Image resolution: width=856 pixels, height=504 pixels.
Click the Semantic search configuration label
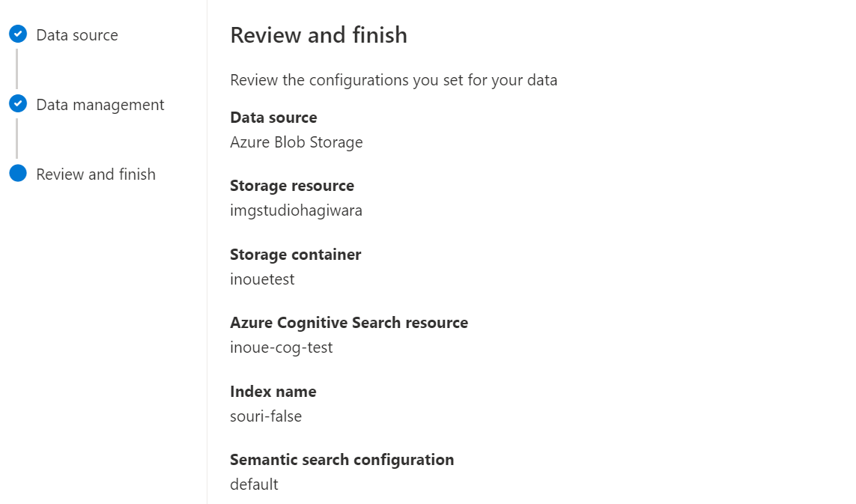click(342, 460)
